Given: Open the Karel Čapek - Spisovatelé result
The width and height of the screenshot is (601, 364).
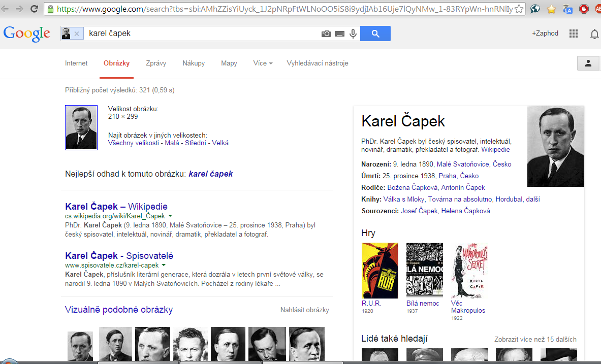Looking at the screenshot, I should pos(119,255).
